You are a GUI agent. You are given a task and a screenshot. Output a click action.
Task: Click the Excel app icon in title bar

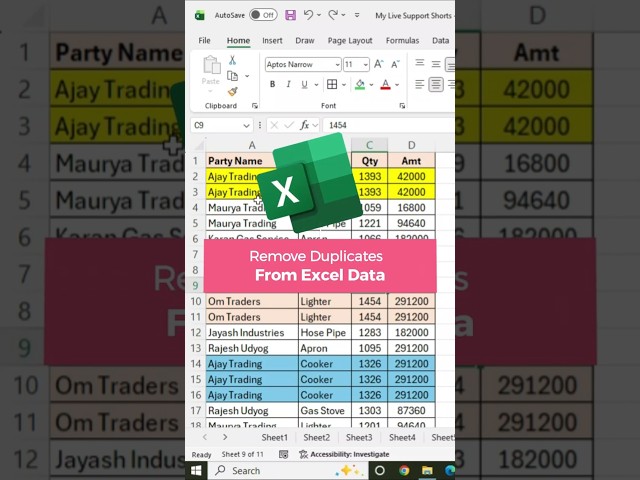tap(200, 16)
